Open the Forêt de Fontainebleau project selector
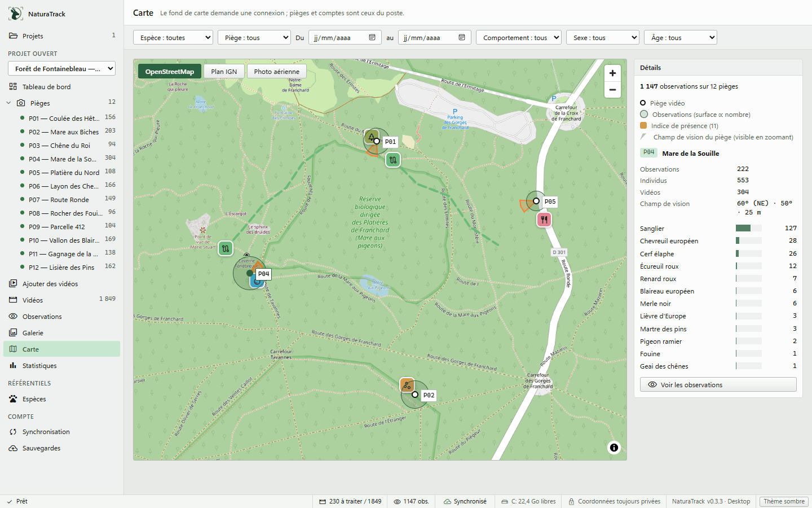 click(61, 69)
